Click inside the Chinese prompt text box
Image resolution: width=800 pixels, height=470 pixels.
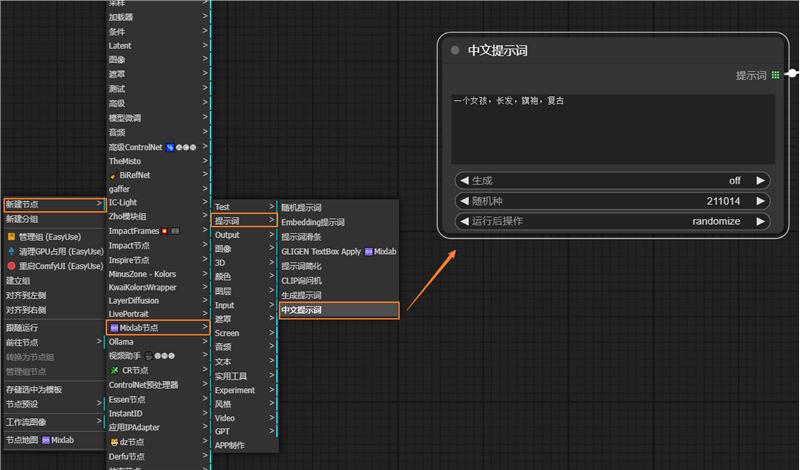coord(611,130)
